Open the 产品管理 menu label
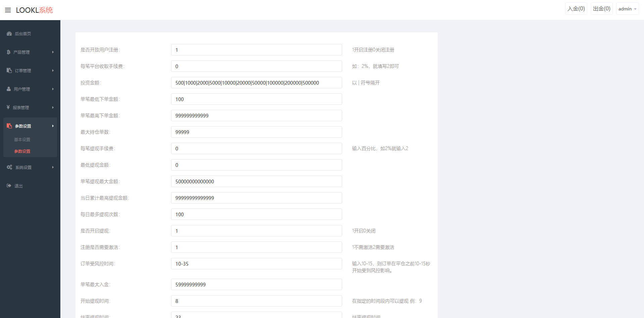The width and height of the screenshot is (644, 318). click(21, 52)
